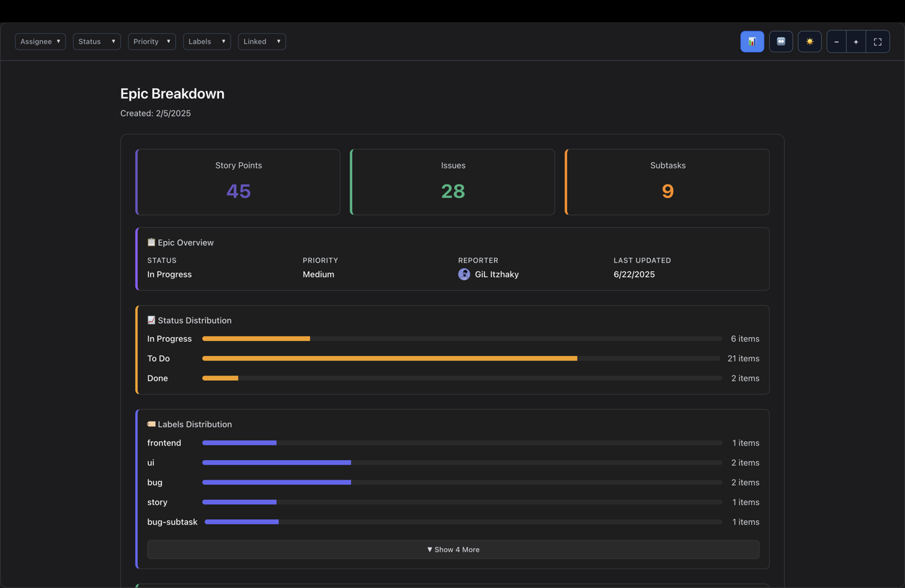Click GiL Itzhaky's avatar icon
The width and height of the screenshot is (905, 588).
(x=464, y=274)
